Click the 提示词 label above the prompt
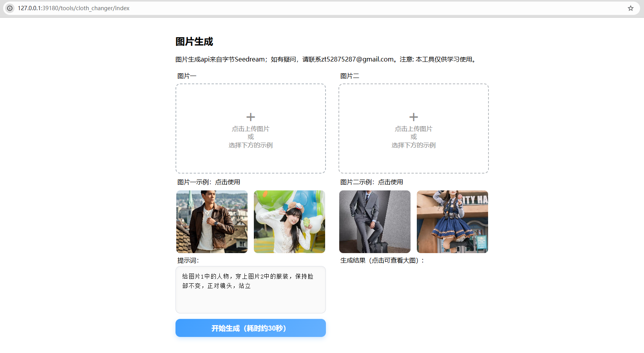The width and height of the screenshot is (644, 353). click(x=188, y=261)
